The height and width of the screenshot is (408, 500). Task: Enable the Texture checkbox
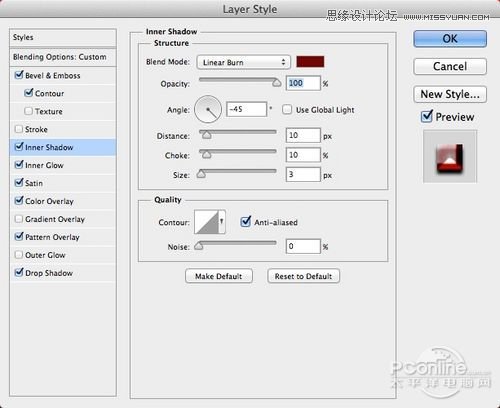pos(29,111)
